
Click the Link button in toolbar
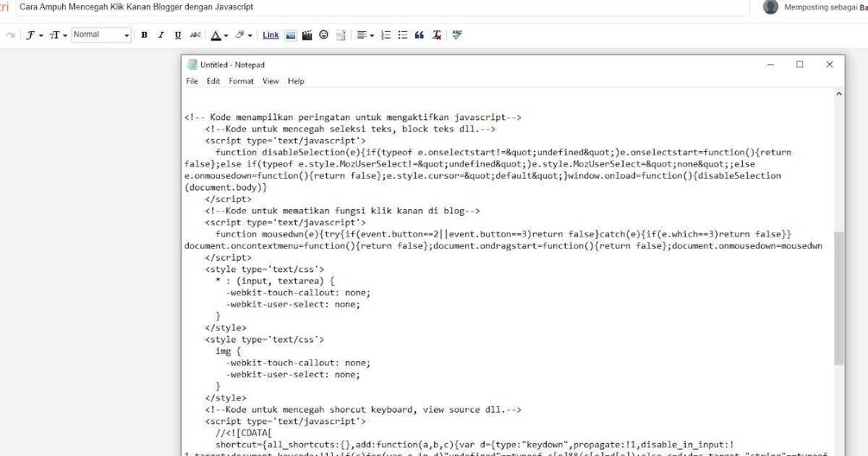(x=271, y=35)
